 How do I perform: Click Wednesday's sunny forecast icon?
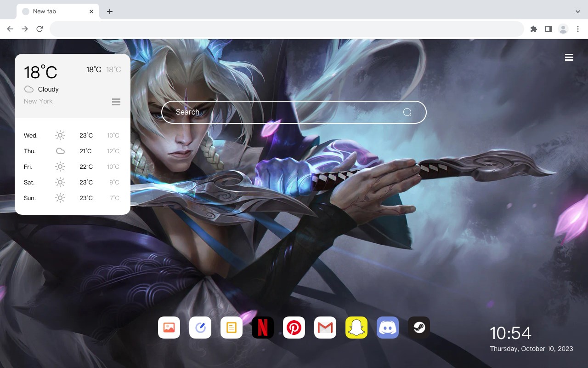pos(60,135)
